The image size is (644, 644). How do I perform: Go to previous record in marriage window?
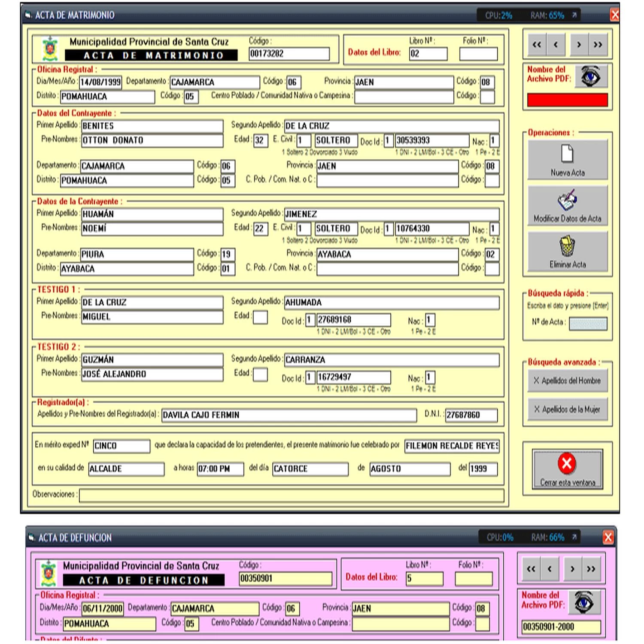[556, 45]
